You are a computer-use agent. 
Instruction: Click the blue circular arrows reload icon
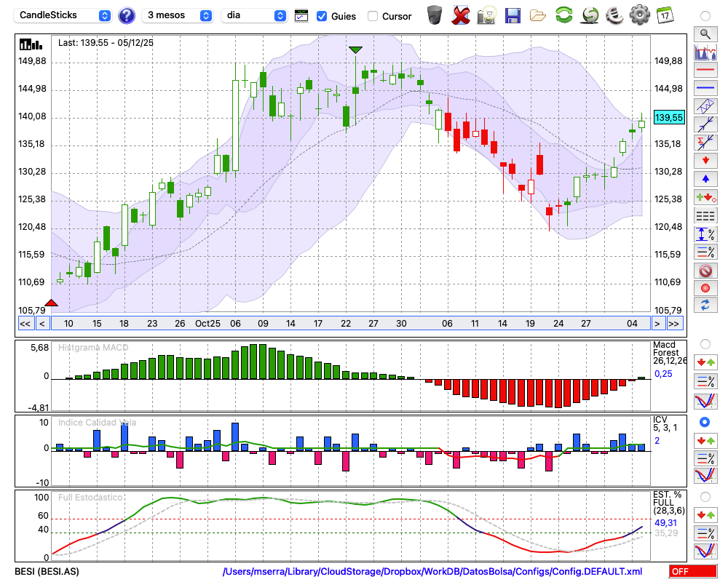(x=705, y=306)
